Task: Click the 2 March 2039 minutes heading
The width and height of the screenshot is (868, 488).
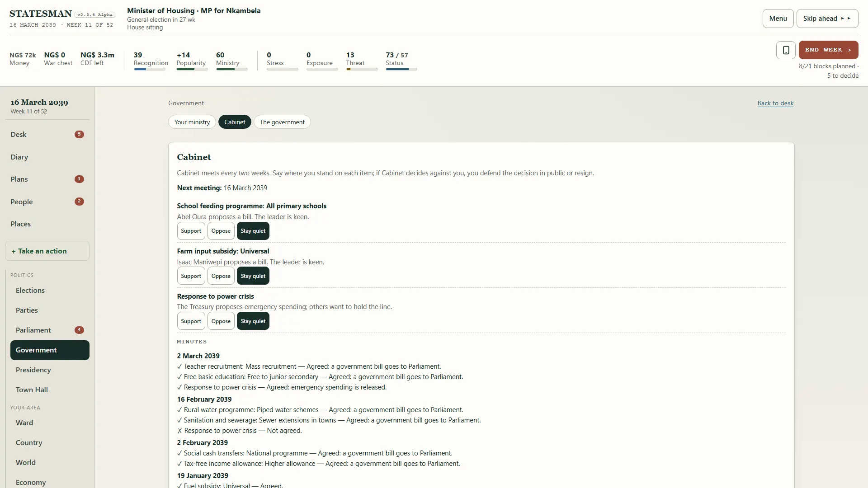Action: point(198,356)
